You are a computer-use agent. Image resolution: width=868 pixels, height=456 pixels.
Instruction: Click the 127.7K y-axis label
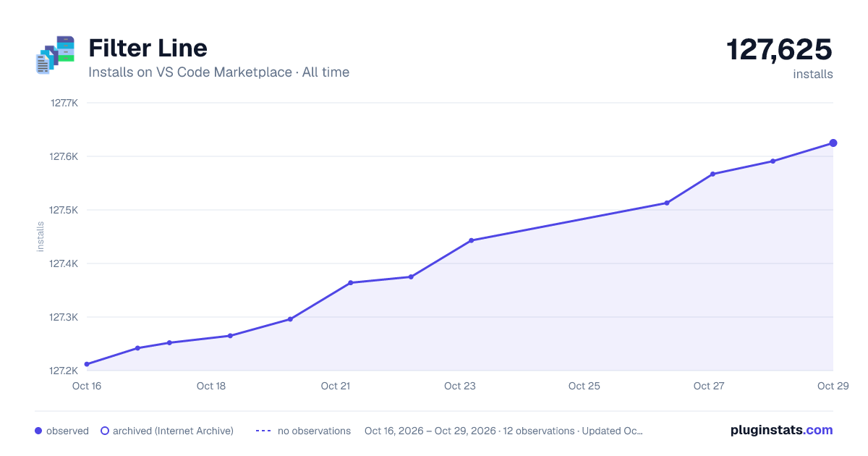click(x=64, y=103)
